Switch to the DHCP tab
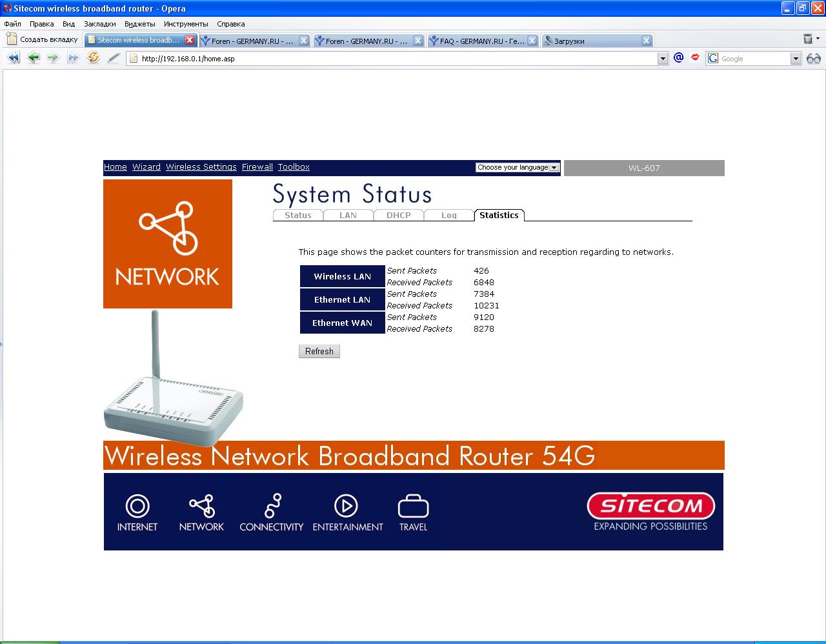Image resolution: width=826 pixels, height=644 pixels. point(399,215)
